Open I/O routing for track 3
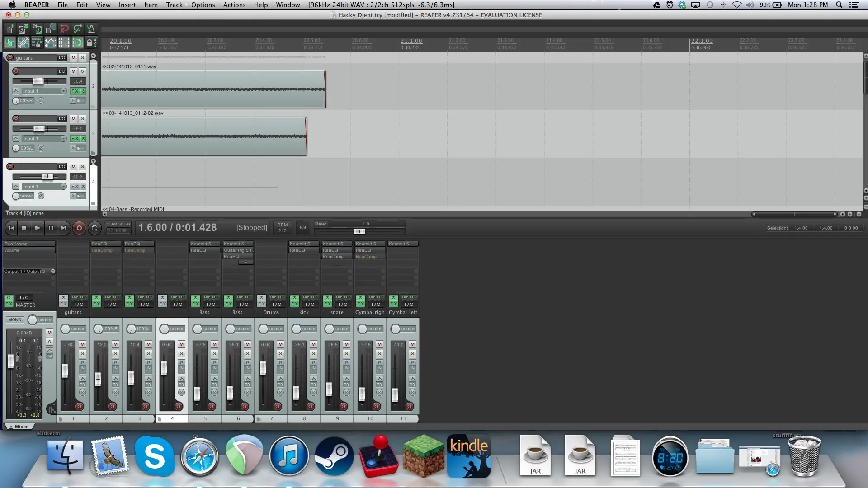The height and width of the screenshot is (488, 868). [x=61, y=119]
